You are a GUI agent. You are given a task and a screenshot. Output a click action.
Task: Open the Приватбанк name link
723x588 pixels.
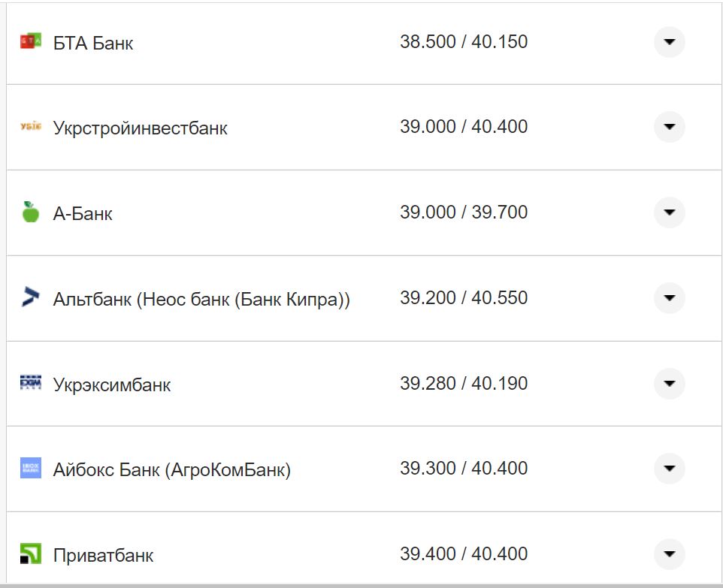tap(103, 556)
